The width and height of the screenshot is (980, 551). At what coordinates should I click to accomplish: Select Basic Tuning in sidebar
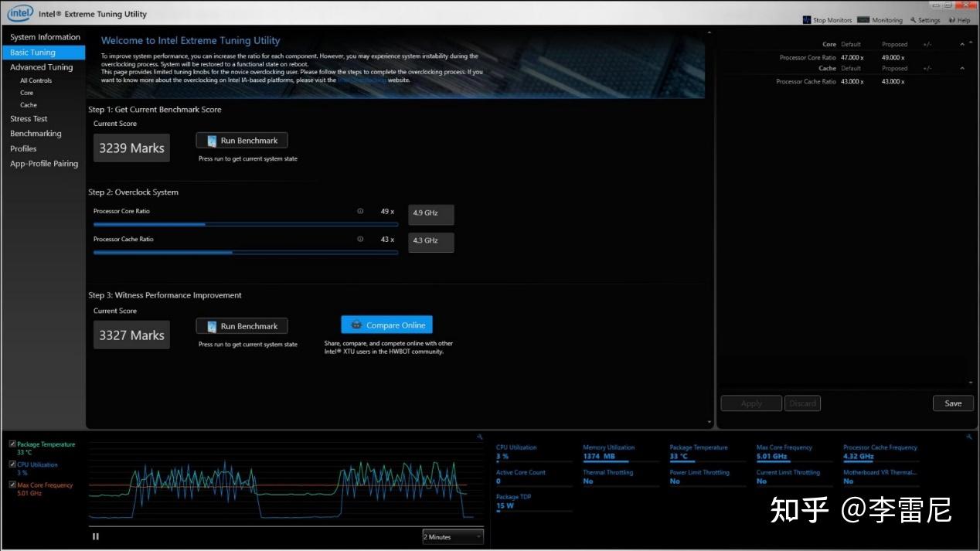click(44, 53)
